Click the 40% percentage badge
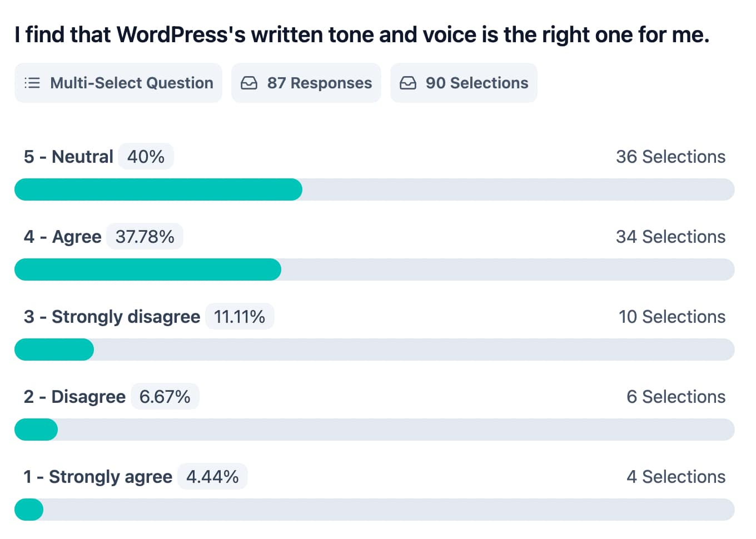This screenshot has height=539, width=756. pyautogui.click(x=146, y=157)
